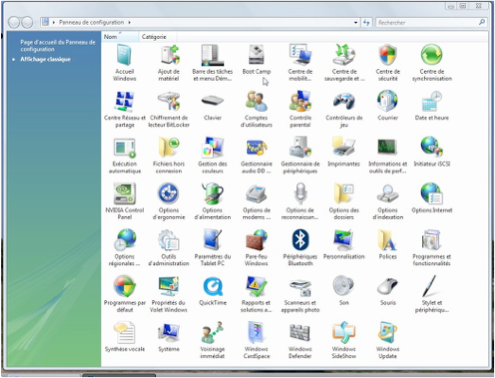This screenshot has height=378, width=495.
Task: Open Fichiers hors connexion
Action: pyautogui.click(x=169, y=155)
